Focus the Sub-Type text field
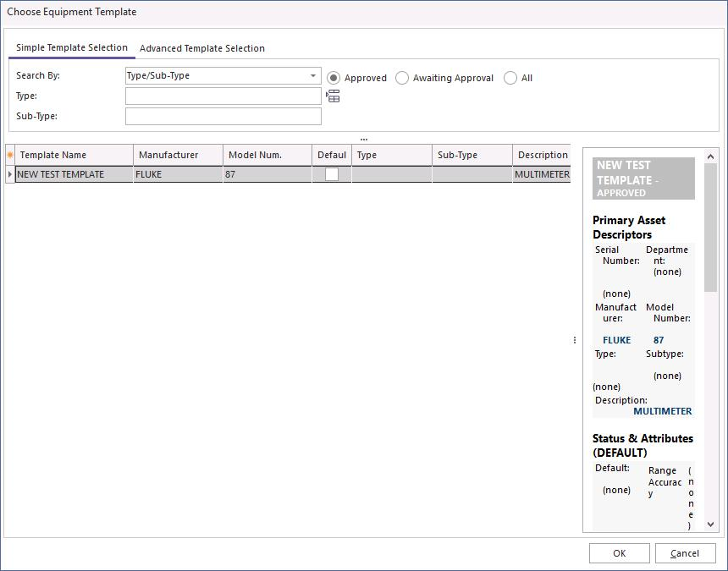Image resolution: width=728 pixels, height=571 pixels. (223, 117)
